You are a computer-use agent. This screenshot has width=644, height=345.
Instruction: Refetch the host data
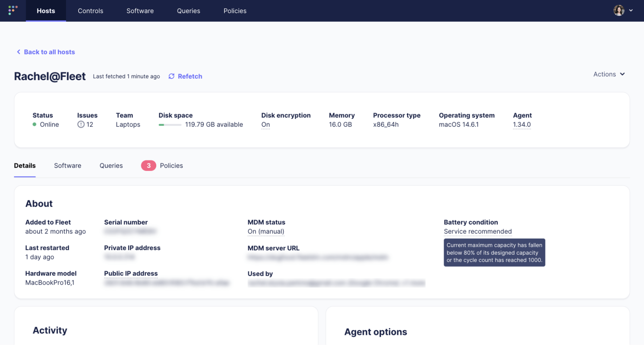pos(190,76)
